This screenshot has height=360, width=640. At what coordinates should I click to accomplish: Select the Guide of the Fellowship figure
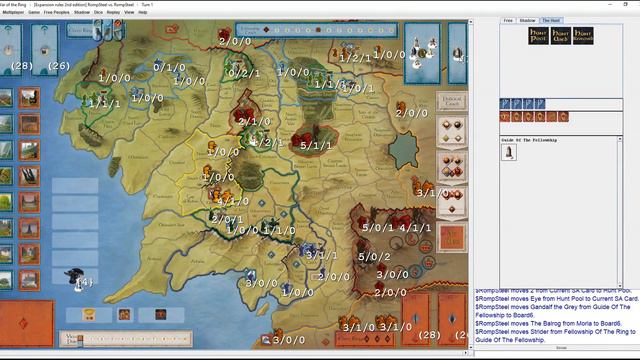509,152
